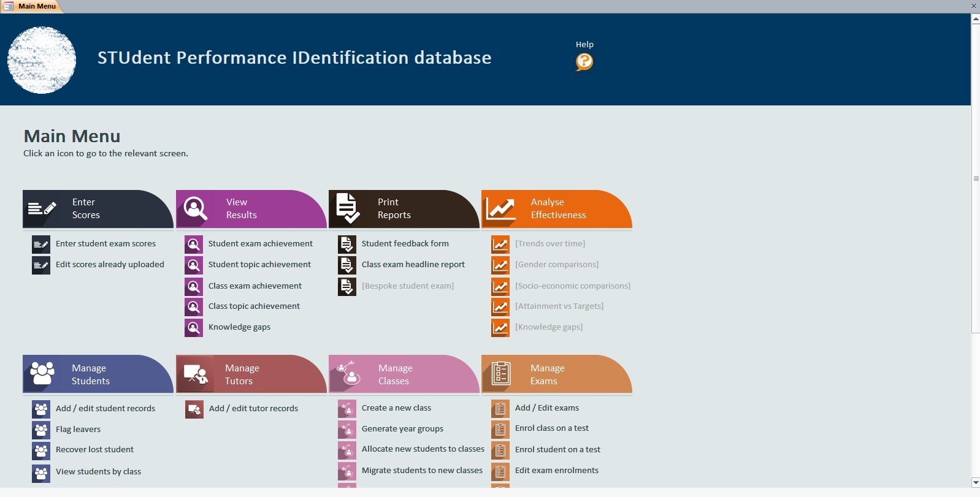Open the Class exam headline report icon
Screen dimensions: 980x497
click(347, 265)
